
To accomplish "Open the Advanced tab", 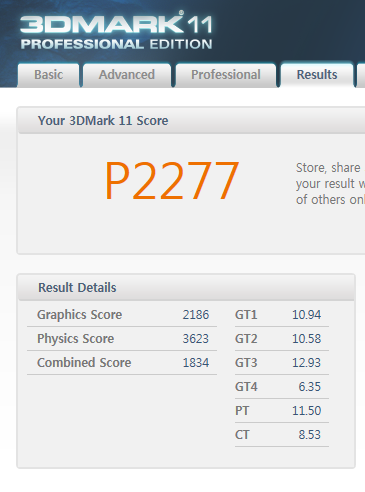I will [127, 75].
